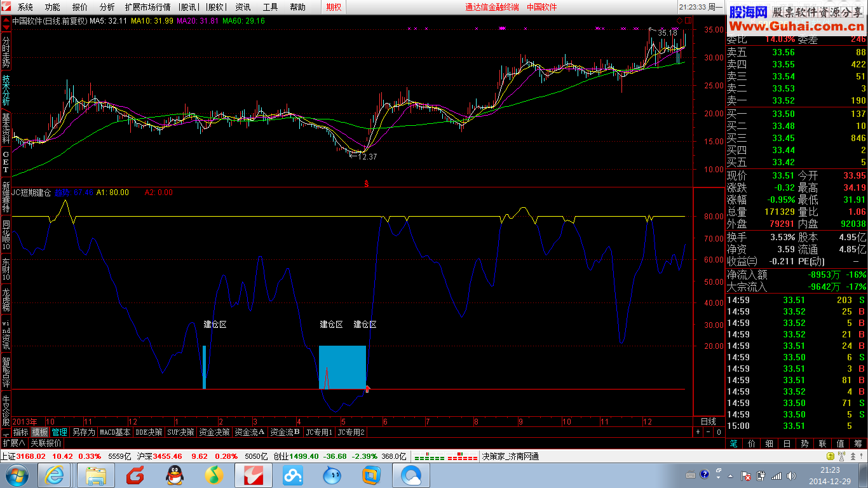The width and height of the screenshot is (868, 488).
Task: Switch to 细 detail tab
Action: point(770,444)
